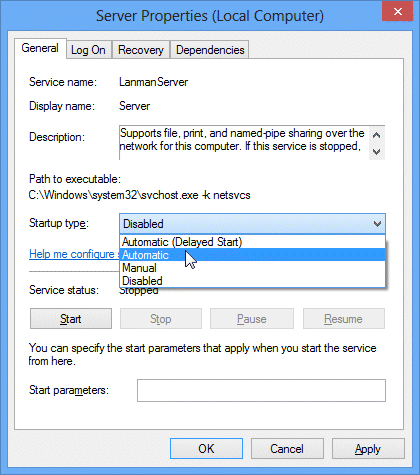Open the Recovery tab
This screenshot has height=475, width=420.
pos(141,50)
